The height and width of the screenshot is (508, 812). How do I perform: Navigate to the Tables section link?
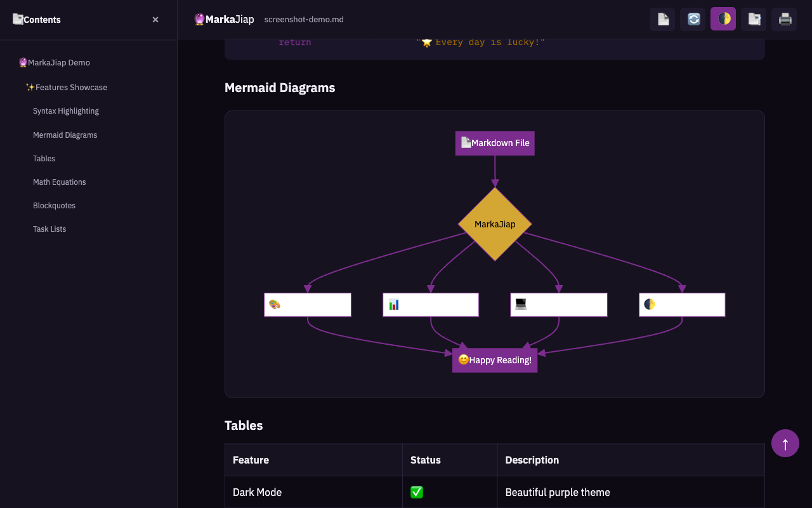[x=44, y=159]
